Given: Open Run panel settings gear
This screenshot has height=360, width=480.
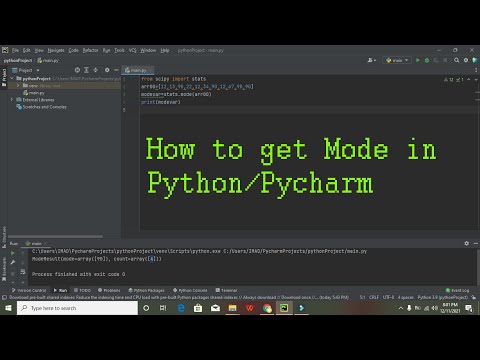Looking at the screenshot, I should click(x=466, y=243).
